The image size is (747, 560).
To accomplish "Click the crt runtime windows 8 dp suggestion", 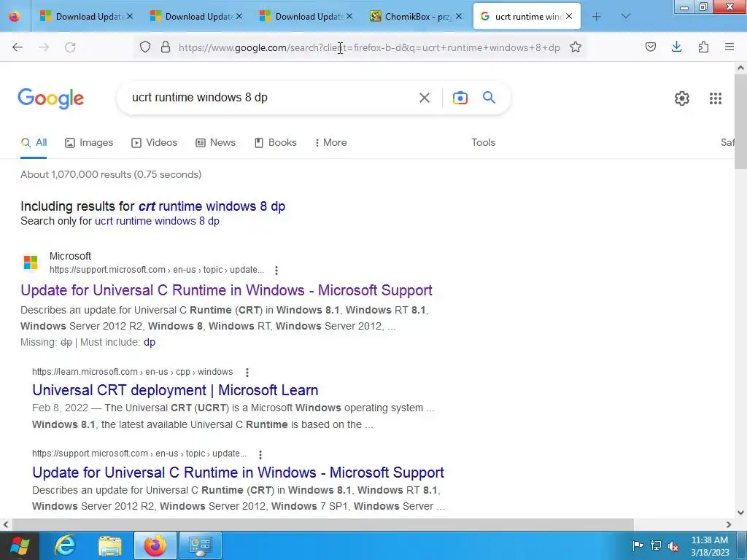I will click(x=212, y=206).
